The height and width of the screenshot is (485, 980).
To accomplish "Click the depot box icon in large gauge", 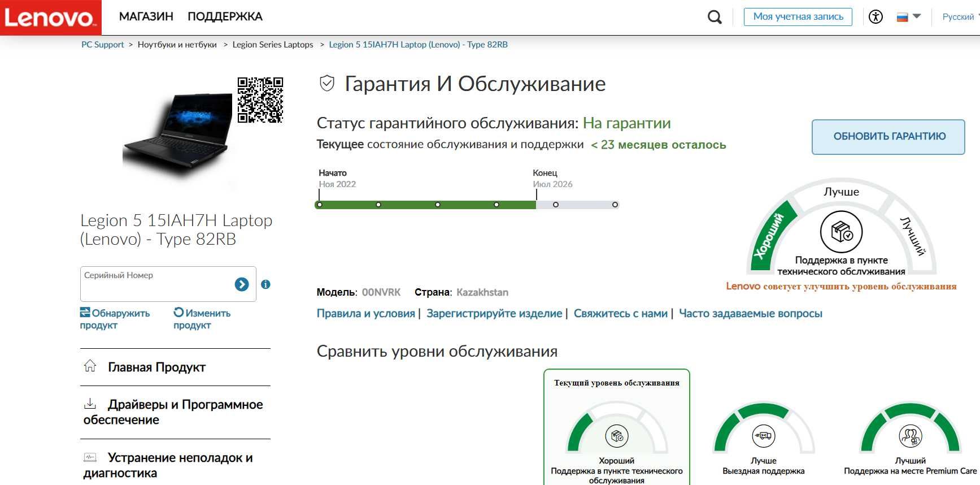I will point(841,232).
